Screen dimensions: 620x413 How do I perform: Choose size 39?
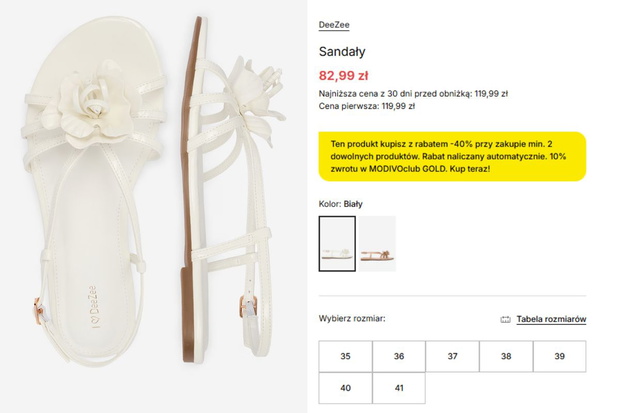coord(560,356)
